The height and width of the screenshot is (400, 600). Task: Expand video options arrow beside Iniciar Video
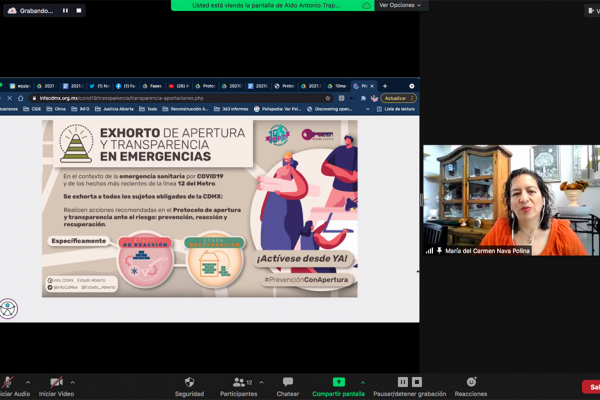click(72, 382)
